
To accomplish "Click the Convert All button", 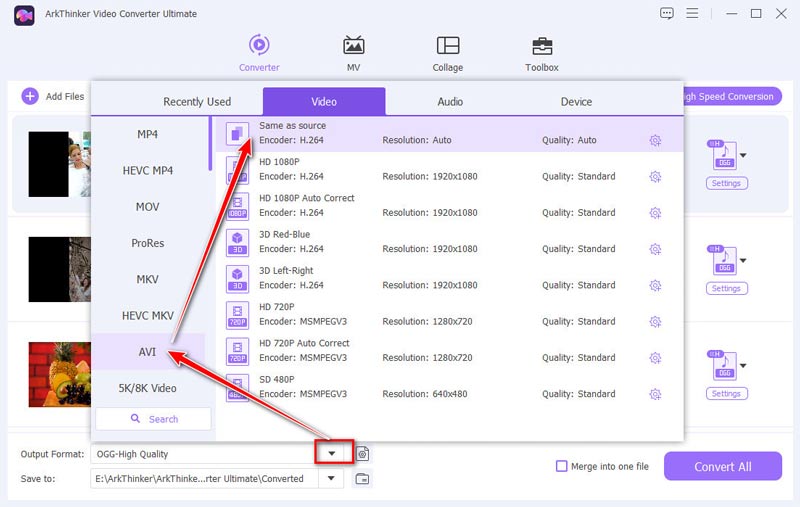I will point(722,466).
